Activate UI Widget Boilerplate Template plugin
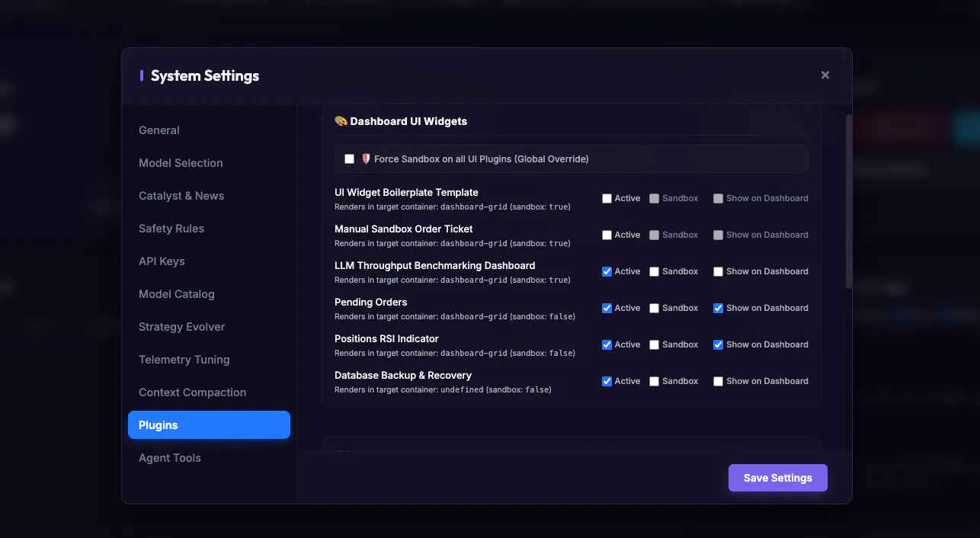This screenshot has height=538, width=980. coord(607,198)
